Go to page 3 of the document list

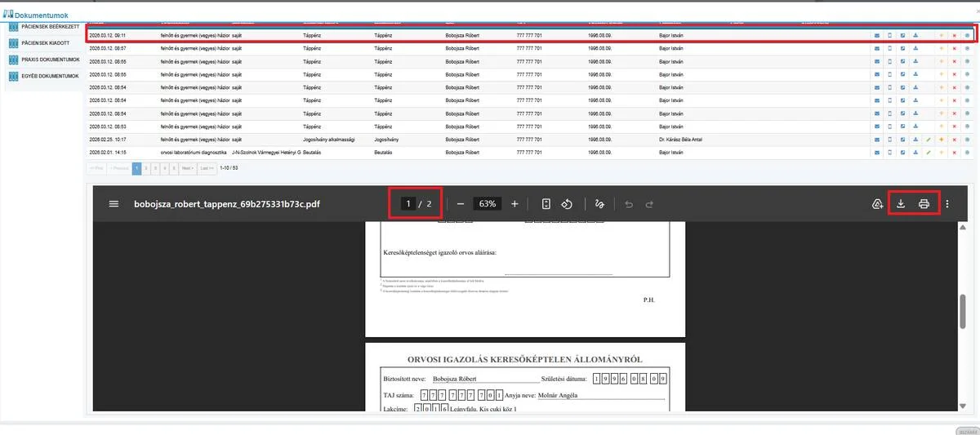pos(157,168)
